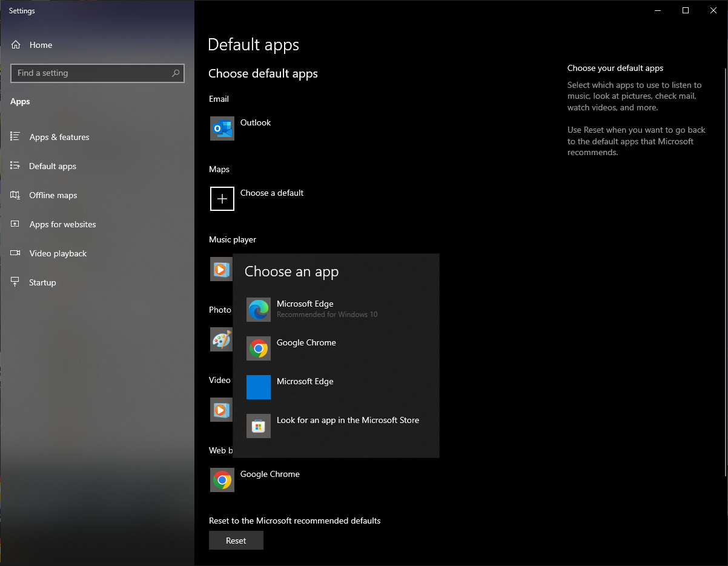Click the Microsoft Store bag icon
The height and width of the screenshot is (566, 728).
(x=259, y=426)
